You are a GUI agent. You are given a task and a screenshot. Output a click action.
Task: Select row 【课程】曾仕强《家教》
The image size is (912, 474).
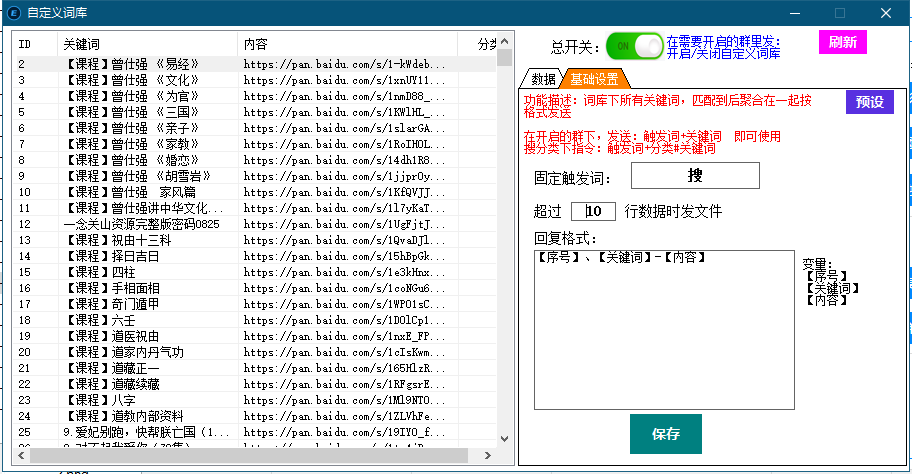255,144
